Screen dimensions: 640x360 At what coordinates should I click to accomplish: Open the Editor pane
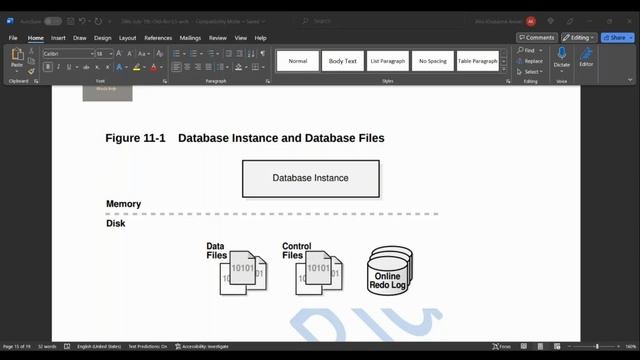pos(586,58)
